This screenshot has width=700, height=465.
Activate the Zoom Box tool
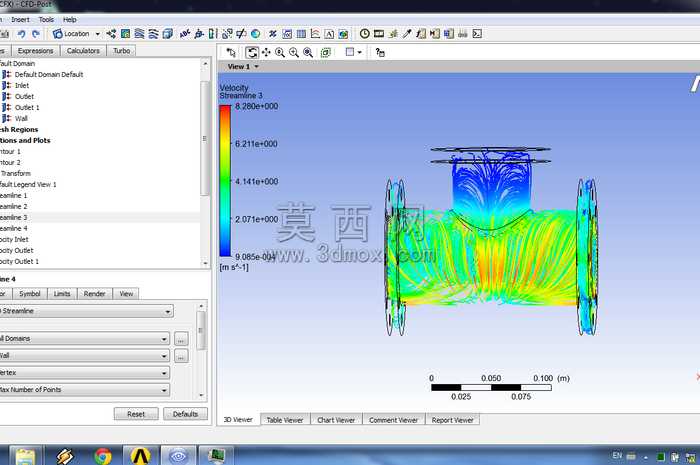(x=294, y=53)
